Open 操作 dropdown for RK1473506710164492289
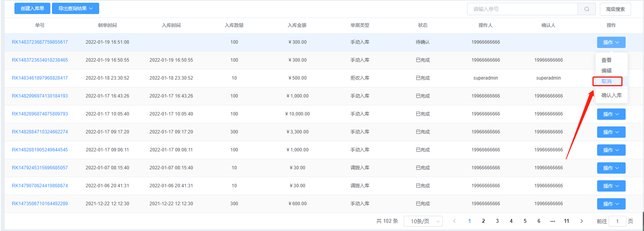 tap(611, 204)
